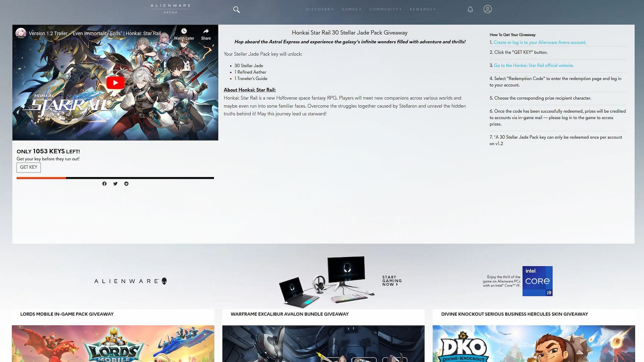Expand the Community menu
The height and width of the screenshot is (362, 644).
(x=385, y=9)
